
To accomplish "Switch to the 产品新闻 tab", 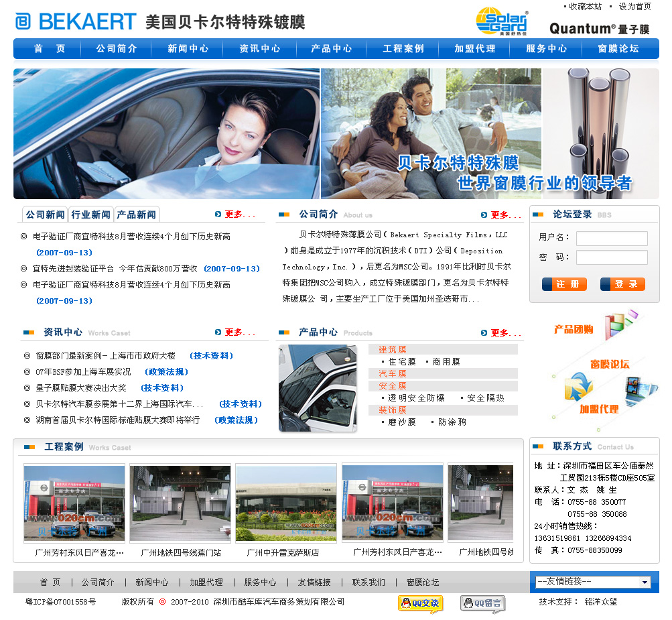I will (x=136, y=214).
